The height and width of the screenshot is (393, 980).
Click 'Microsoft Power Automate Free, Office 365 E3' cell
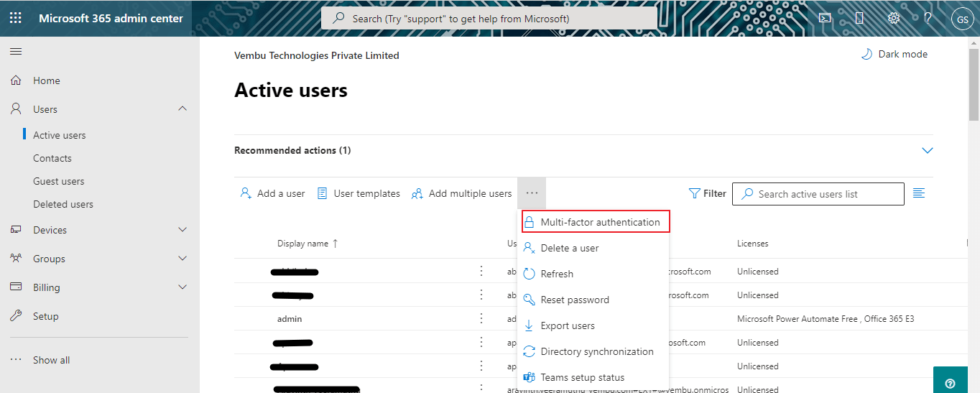(x=826, y=318)
